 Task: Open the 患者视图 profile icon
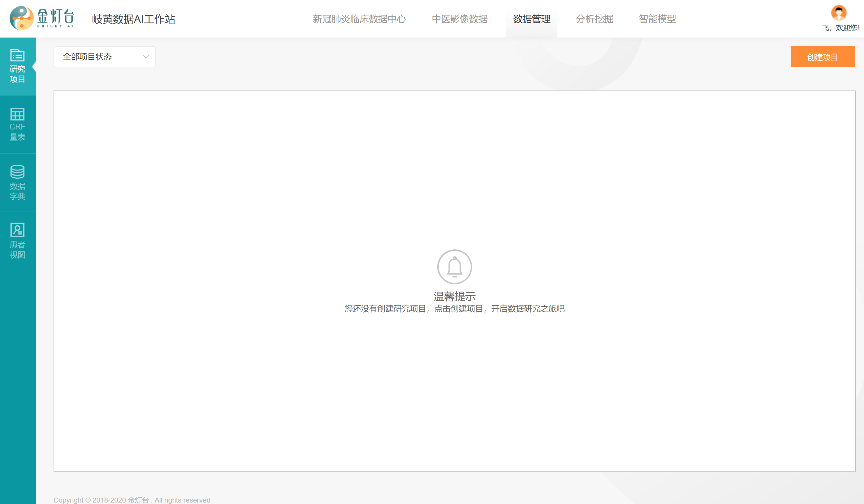[x=17, y=230]
